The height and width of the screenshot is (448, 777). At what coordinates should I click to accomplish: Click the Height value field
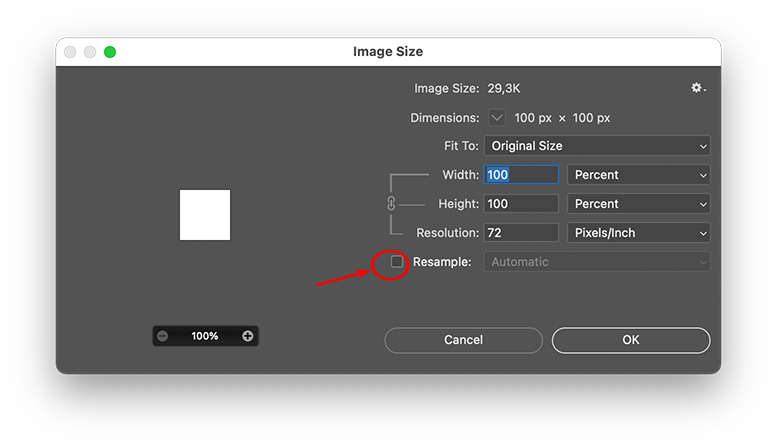[x=521, y=204]
